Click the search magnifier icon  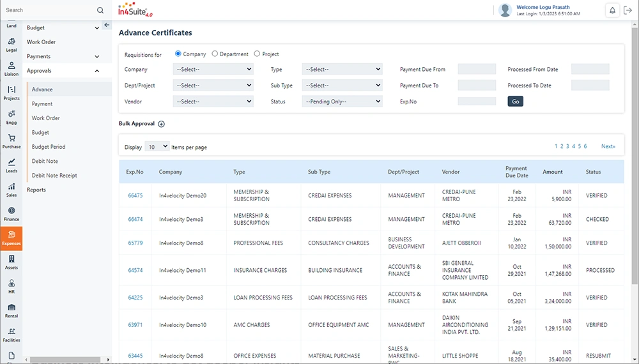[100, 10]
